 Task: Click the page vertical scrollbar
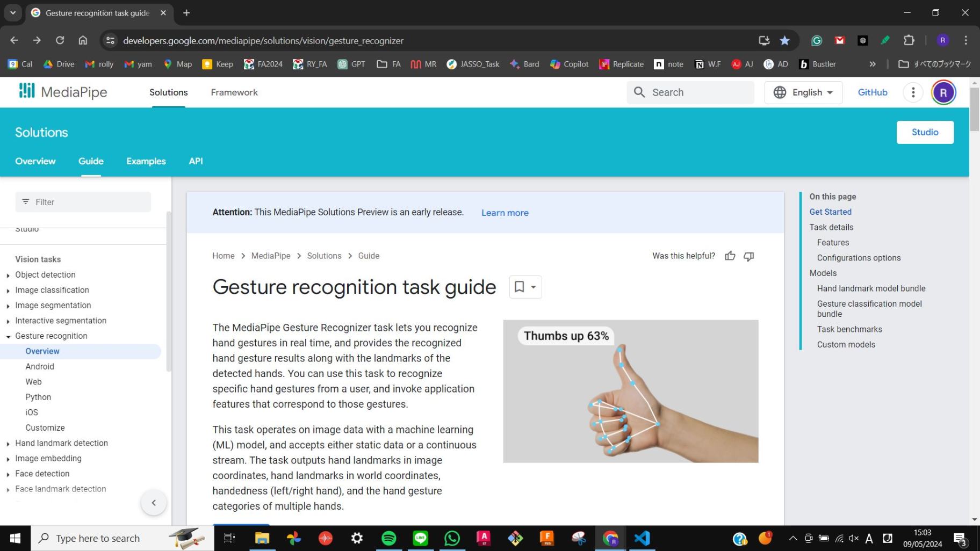click(975, 110)
